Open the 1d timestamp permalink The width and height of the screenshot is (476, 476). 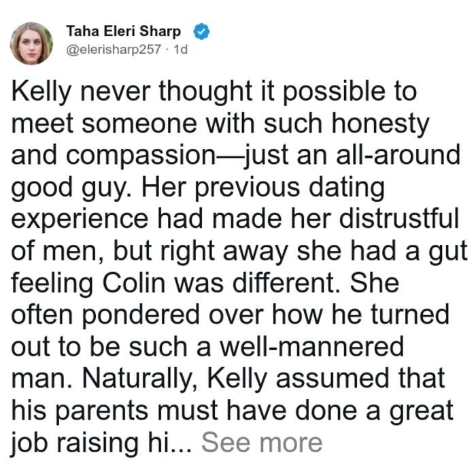coord(181,49)
